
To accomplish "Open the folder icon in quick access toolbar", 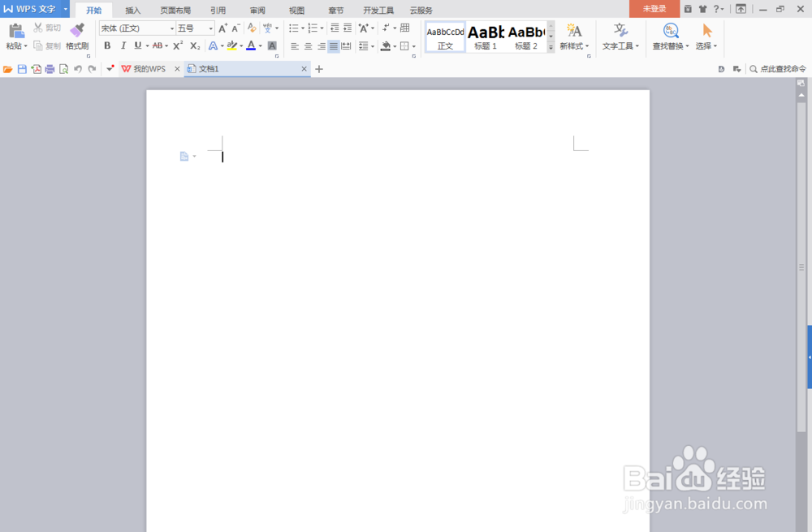I will (8, 69).
